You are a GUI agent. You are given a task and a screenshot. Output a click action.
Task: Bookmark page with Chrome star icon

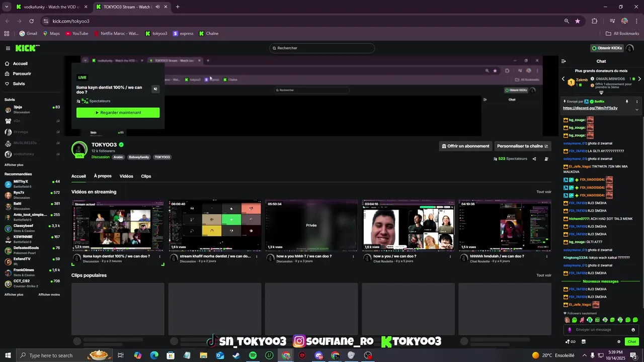[x=578, y=21]
